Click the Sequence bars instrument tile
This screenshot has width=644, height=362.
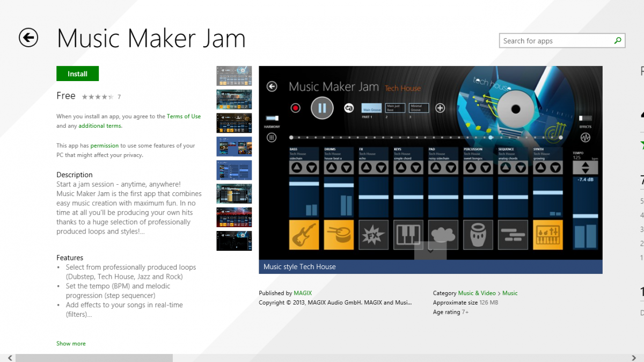click(513, 235)
